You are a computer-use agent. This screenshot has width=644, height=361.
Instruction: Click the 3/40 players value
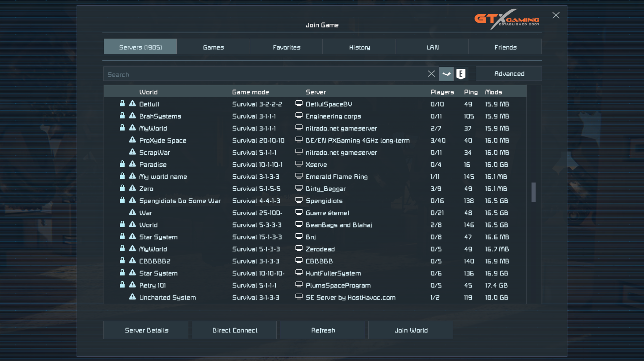(438, 140)
